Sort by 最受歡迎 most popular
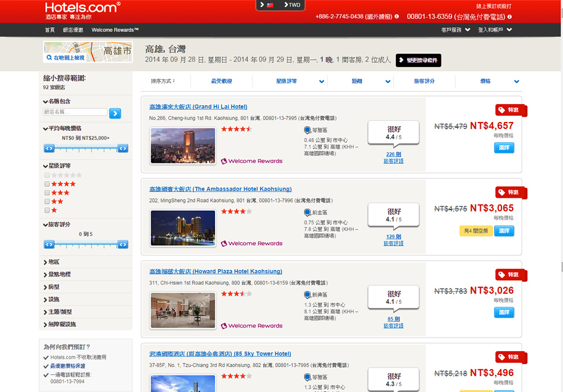The width and height of the screenshot is (563, 392). point(221,81)
